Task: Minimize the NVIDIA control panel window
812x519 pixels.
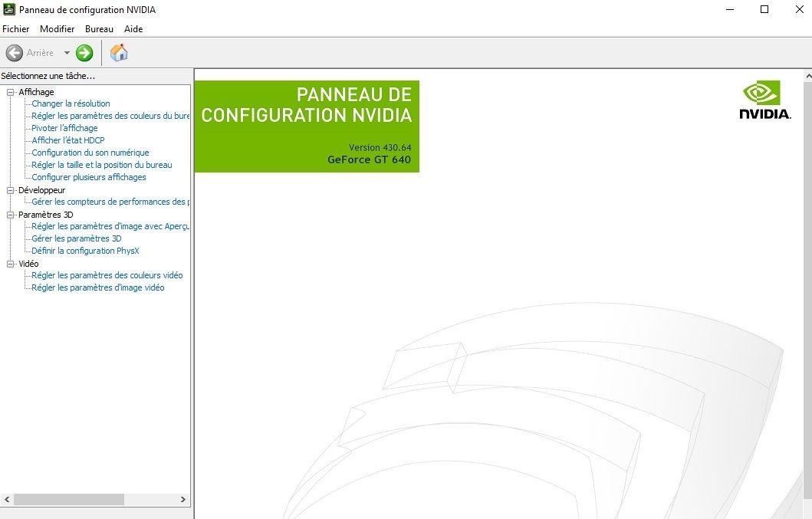Action: [730, 9]
